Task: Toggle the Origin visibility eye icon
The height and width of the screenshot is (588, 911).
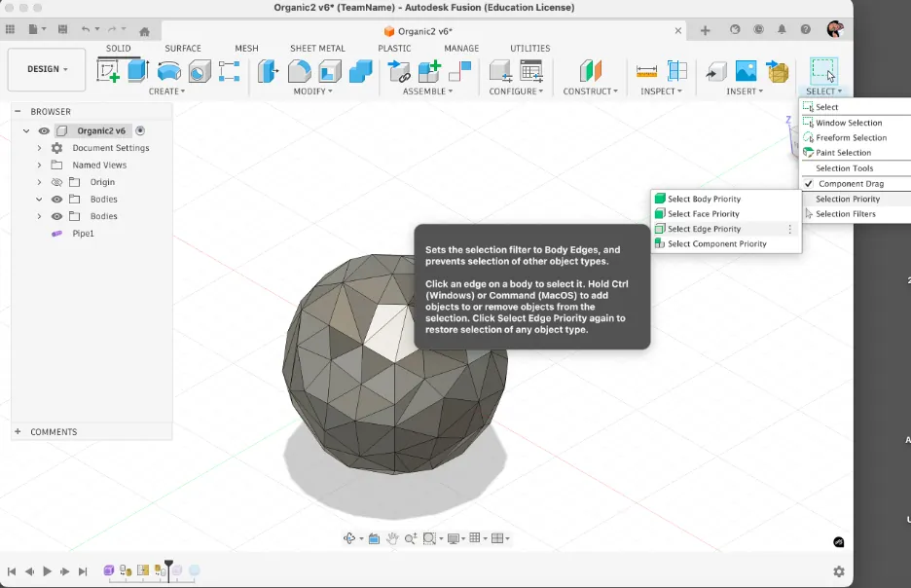Action: point(56,181)
